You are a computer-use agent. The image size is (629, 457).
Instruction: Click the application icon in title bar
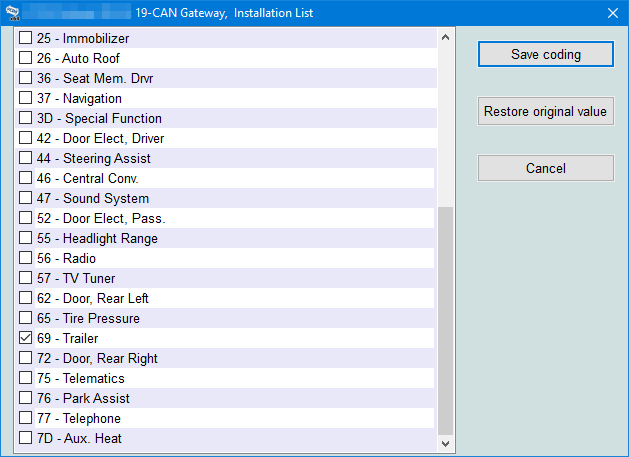pos(12,13)
